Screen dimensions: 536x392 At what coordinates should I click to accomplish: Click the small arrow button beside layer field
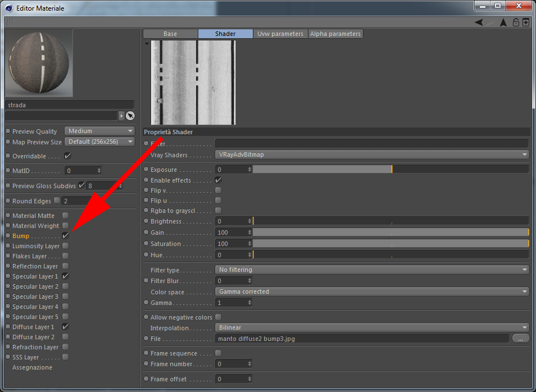click(x=121, y=116)
